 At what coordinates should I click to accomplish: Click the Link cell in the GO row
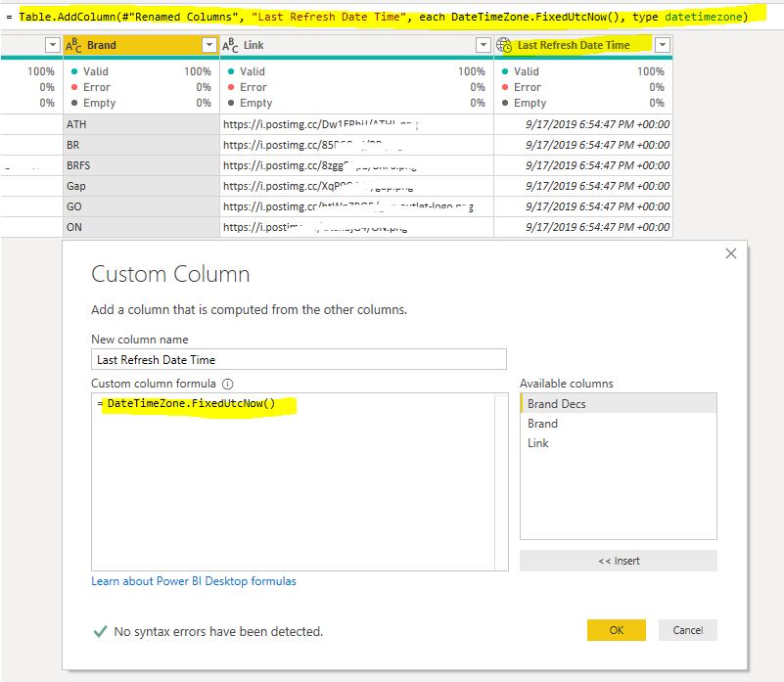click(x=356, y=206)
